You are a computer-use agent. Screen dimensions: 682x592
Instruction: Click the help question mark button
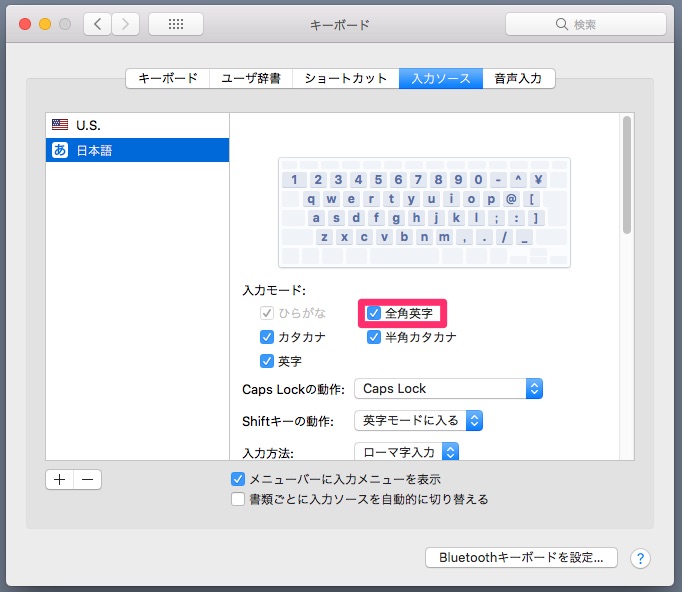point(641,558)
